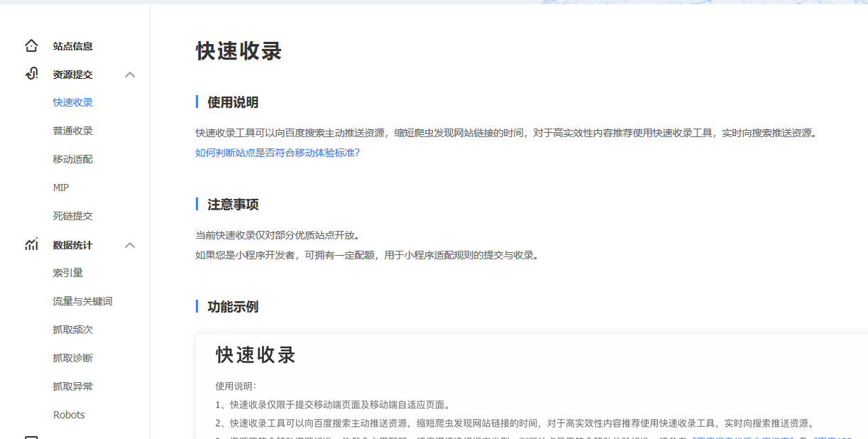
Task: Collapse the 资源提交 section chevron
Action: (x=130, y=74)
